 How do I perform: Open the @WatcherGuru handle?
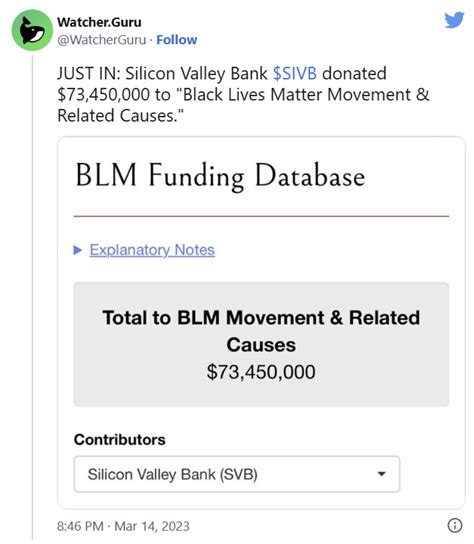click(x=102, y=40)
